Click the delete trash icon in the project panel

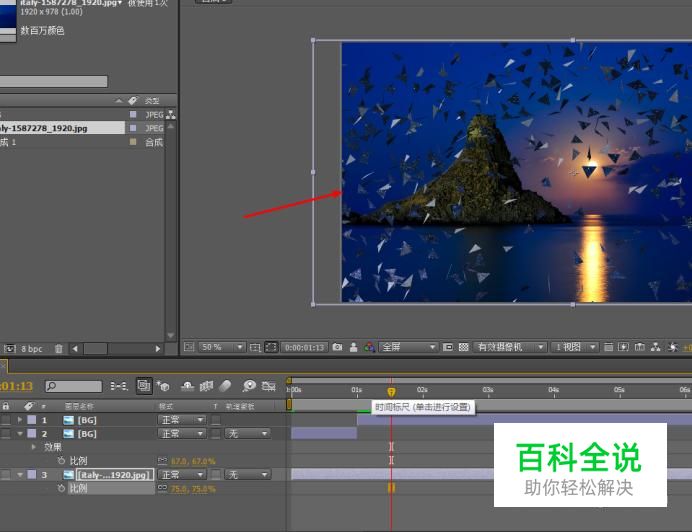coord(59,349)
